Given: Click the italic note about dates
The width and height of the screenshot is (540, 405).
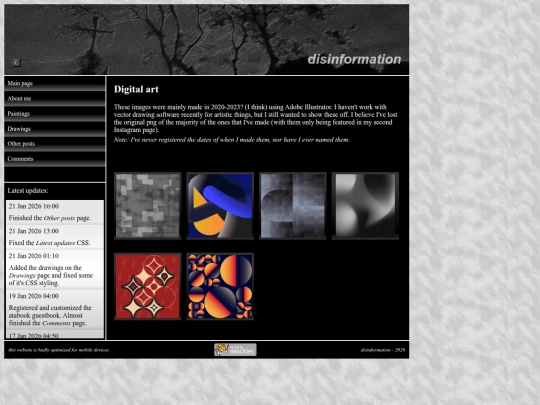Looking at the screenshot, I should click(x=232, y=140).
